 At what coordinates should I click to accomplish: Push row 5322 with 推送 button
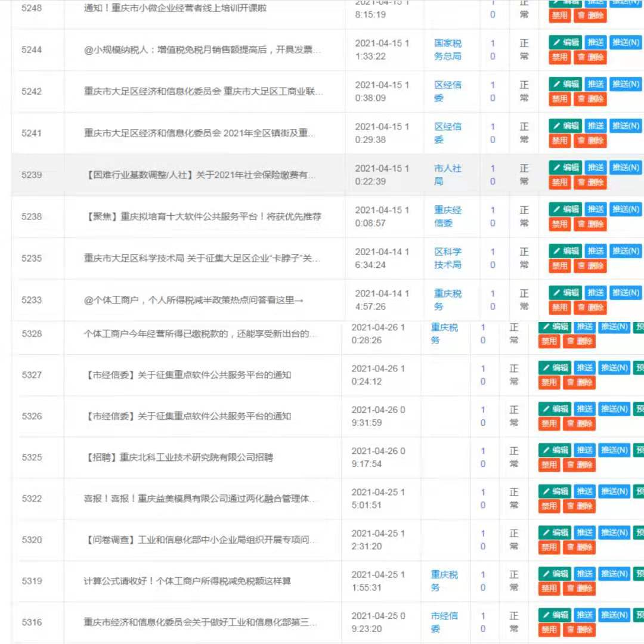pyautogui.click(x=584, y=491)
